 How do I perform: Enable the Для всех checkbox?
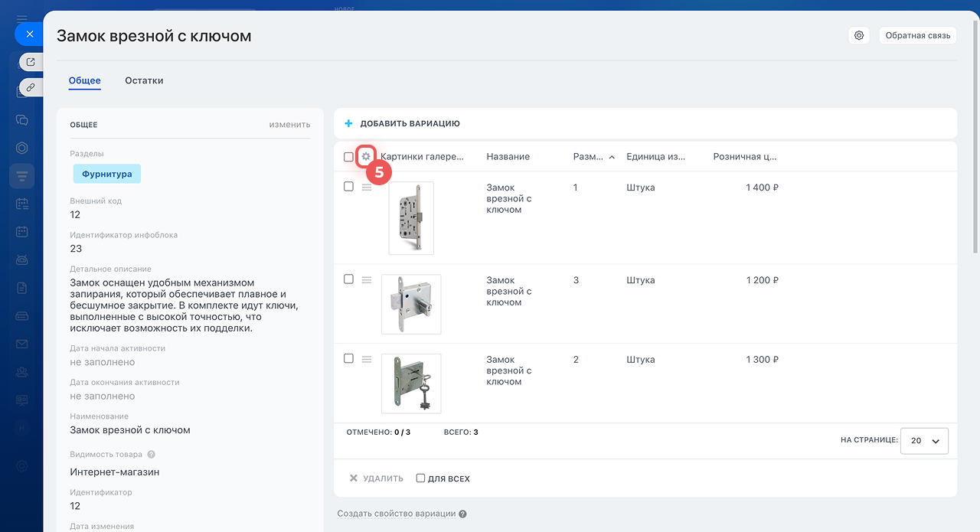coord(420,478)
